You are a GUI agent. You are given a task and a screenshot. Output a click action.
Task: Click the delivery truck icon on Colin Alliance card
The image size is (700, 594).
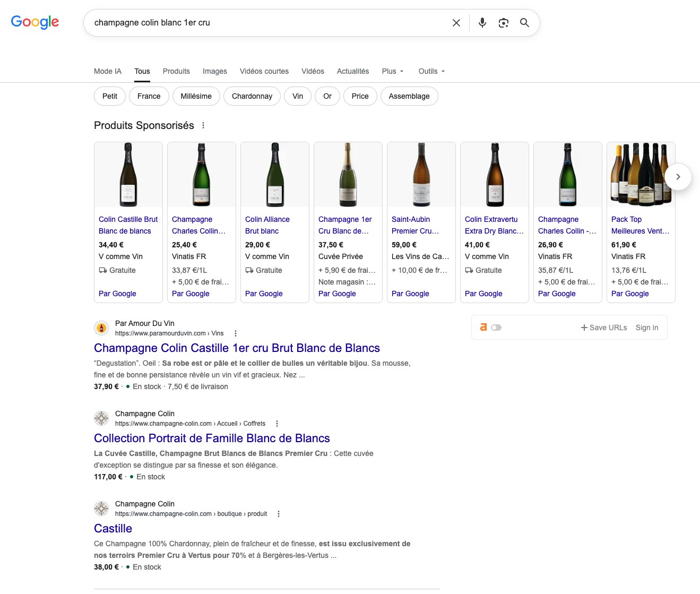pyautogui.click(x=249, y=270)
